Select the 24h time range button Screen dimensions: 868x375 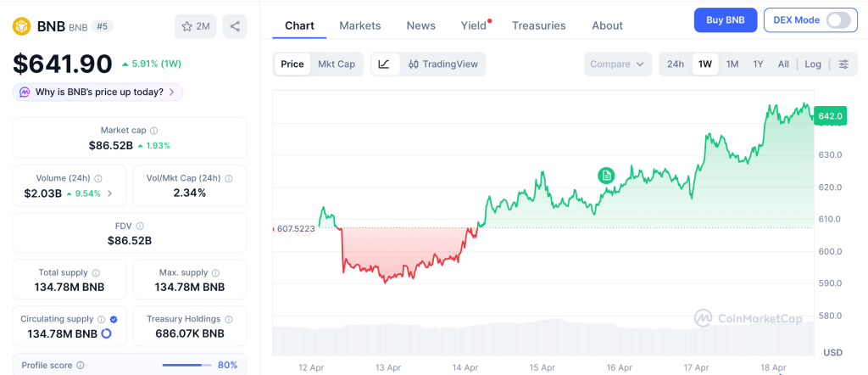pyautogui.click(x=675, y=64)
